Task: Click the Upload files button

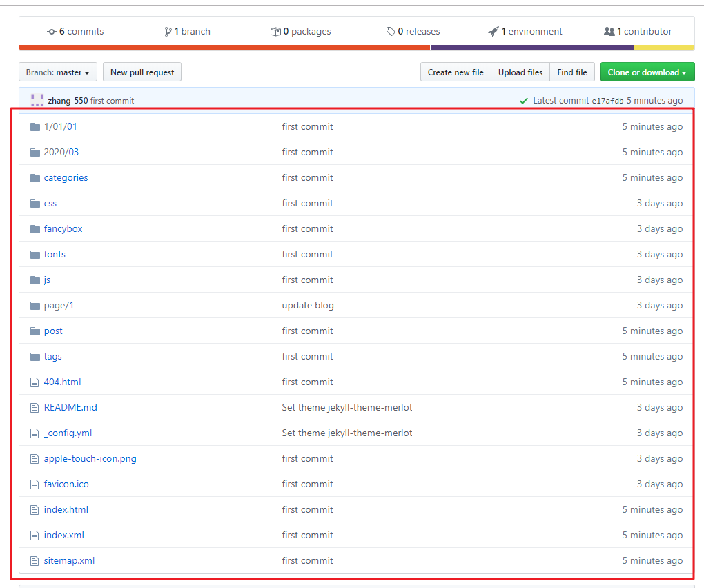Action: (x=520, y=72)
